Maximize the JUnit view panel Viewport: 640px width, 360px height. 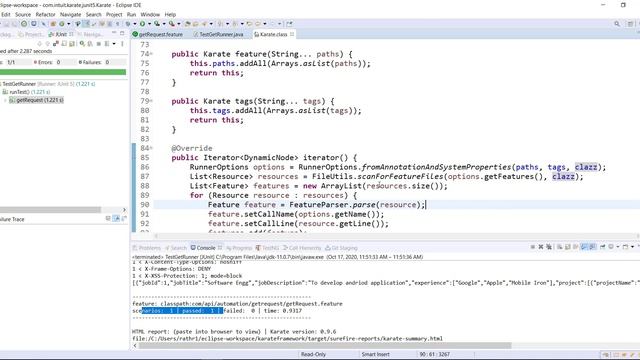click(x=122, y=33)
